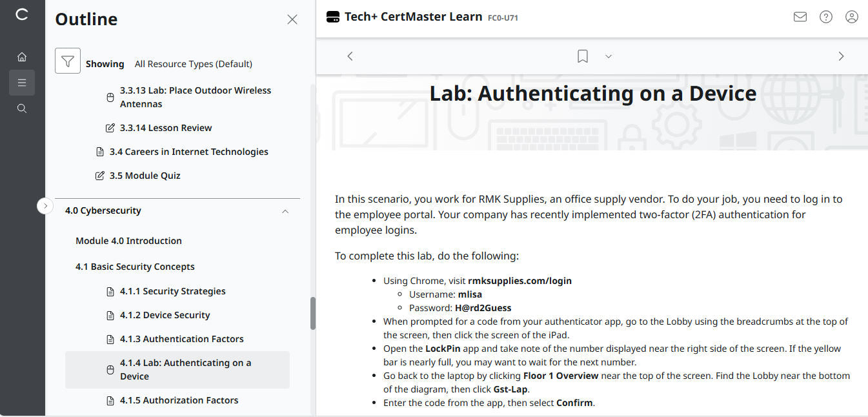This screenshot has width=868, height=417.
Task: Open Module 4.0 Introduction
Action: pyautogui.click(x=128, y=240)
